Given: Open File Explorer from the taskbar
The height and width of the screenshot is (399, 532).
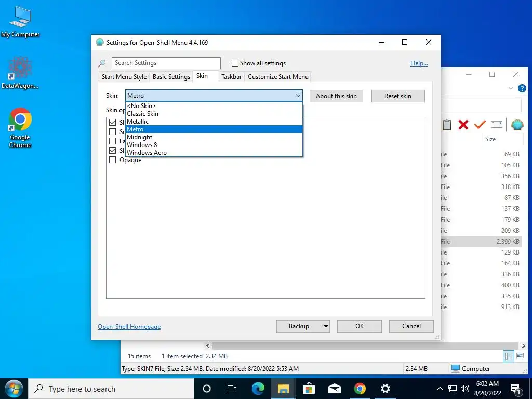Looking at the screenshot, I should 283,389.
